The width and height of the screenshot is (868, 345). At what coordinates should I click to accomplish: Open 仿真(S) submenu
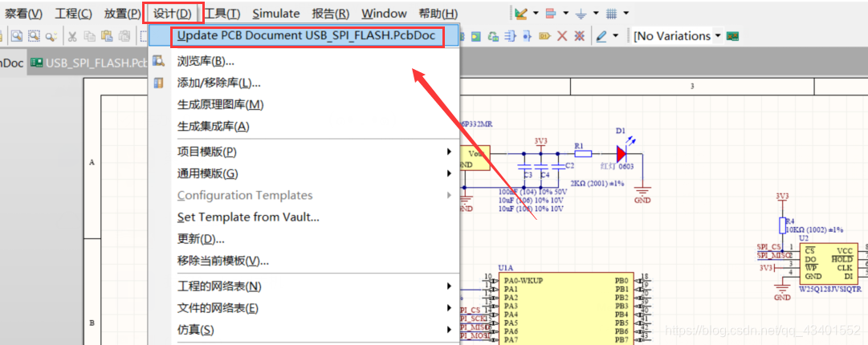pos(304,330)
